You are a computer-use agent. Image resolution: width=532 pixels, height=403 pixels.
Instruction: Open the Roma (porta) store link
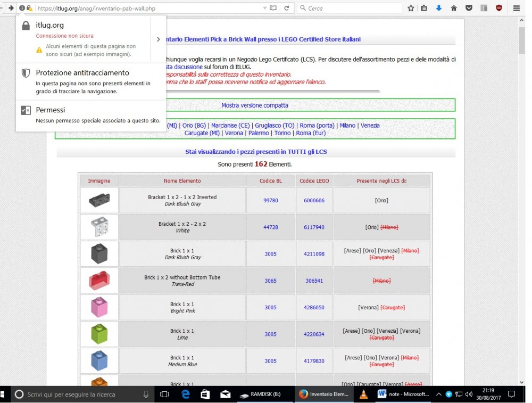point(317,125)
